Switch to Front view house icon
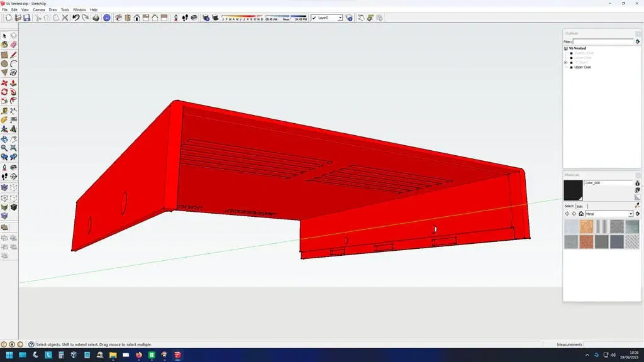This screenshot has height=362, width=644. coord(136,18)
